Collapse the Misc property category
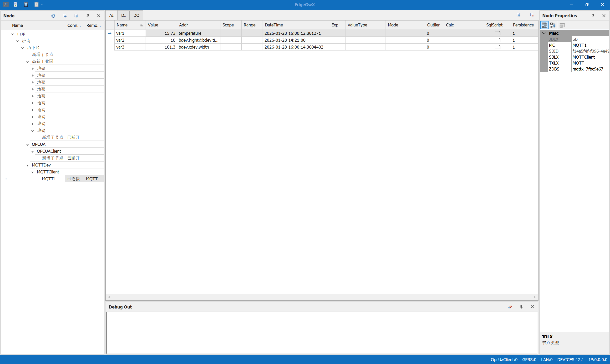Viewport: 610px width, 364px height. click(x=544, y=33)
